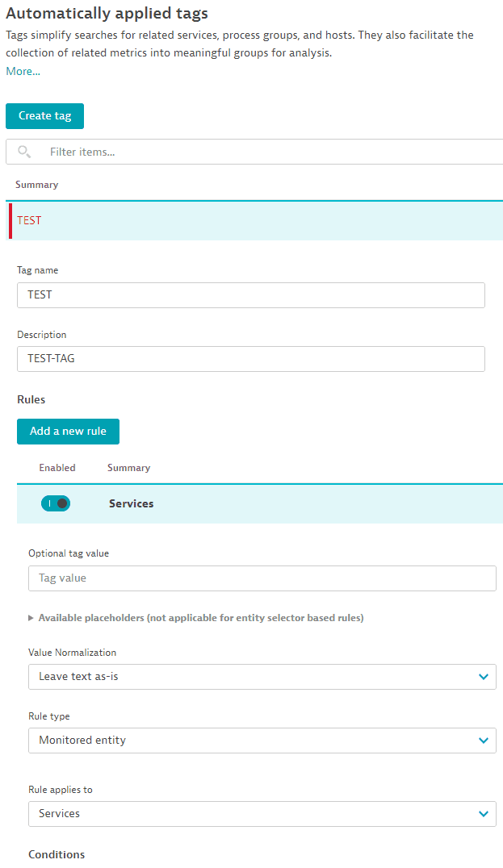Open the More... link
Viewport: 503px width, 868px height.
tap(23, 72)
